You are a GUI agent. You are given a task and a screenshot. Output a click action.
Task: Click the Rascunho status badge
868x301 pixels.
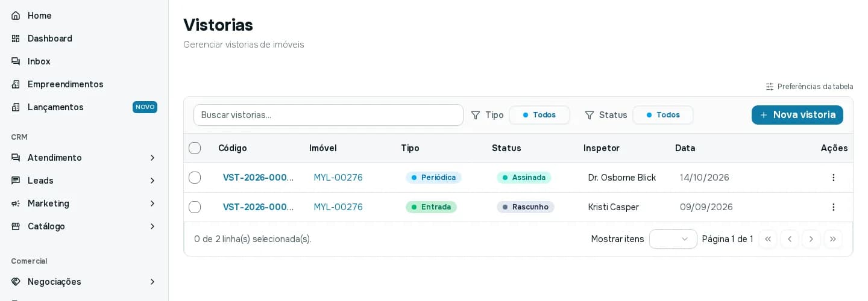click(x=526, y=207)
